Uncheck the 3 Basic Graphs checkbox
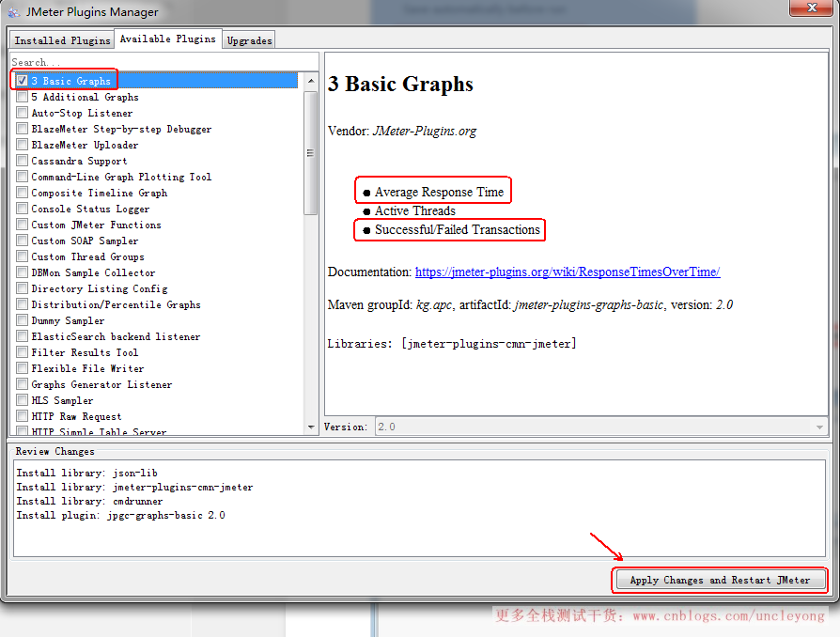This screenshot has height=637, width=840. pyautogui.click(x=22, y=81)
